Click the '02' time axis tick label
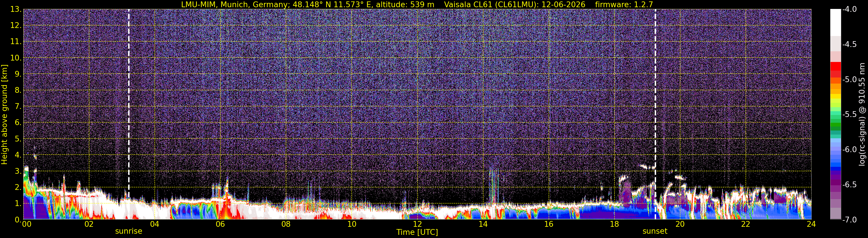868x238 pixels. (x=89, y=224)
